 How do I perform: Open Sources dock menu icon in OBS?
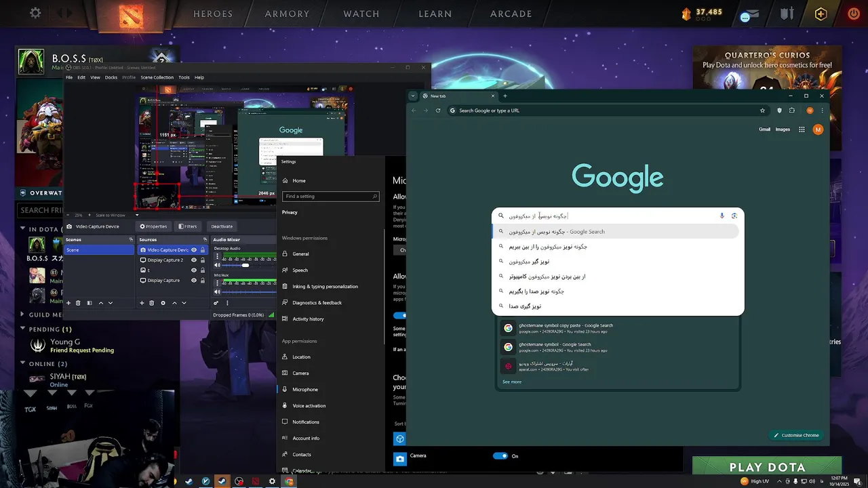point(205,239)
